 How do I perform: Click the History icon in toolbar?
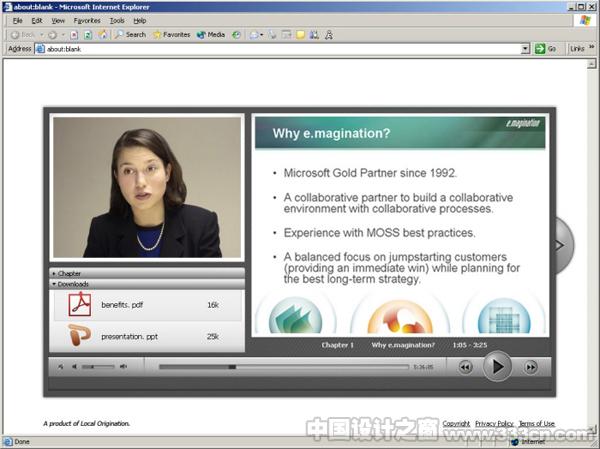(236, 35)
